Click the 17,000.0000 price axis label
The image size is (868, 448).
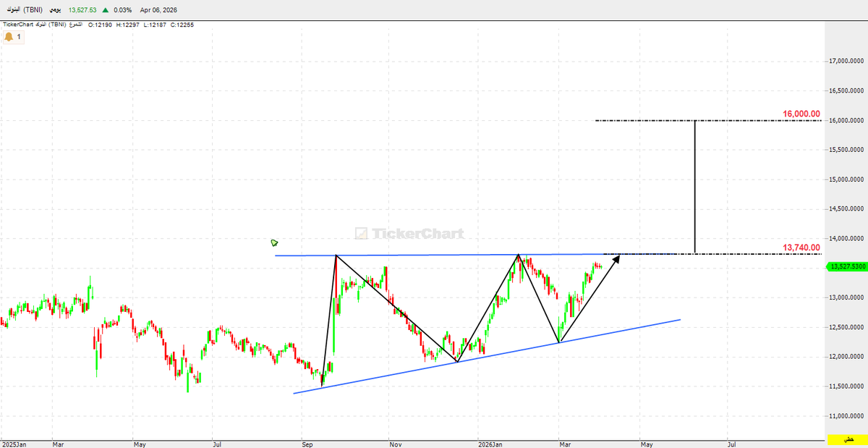848,62
